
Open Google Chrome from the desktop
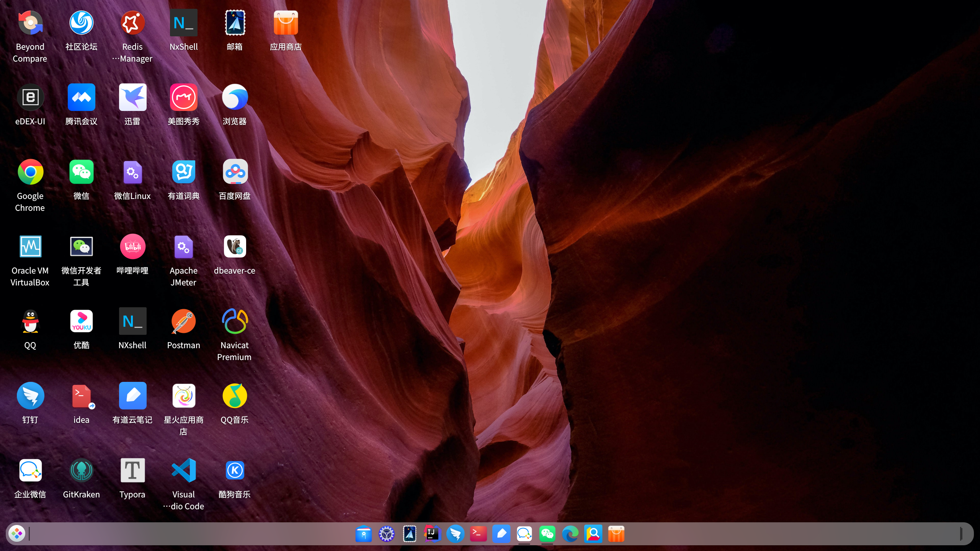(30, 172)
